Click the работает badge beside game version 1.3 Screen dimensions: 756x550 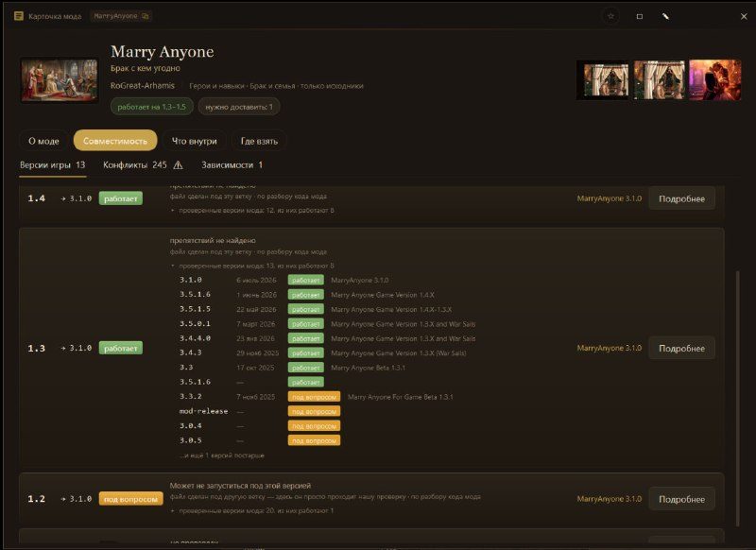[121, 348]
